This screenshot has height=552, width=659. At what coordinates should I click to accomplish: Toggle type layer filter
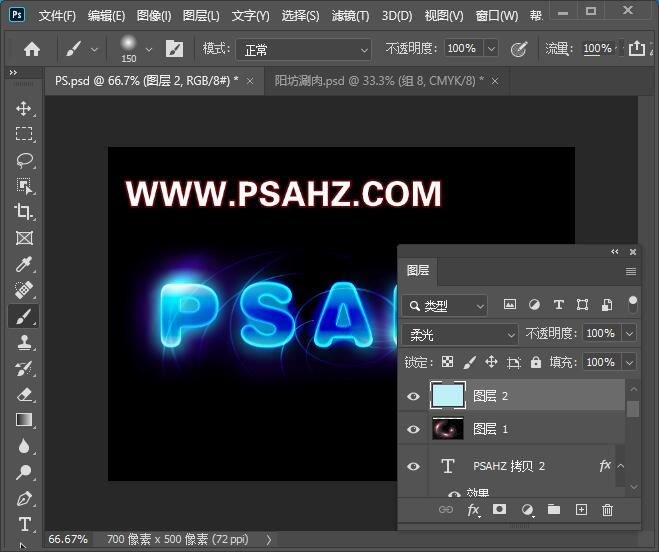pyautogui.click(x=559, y=304)
